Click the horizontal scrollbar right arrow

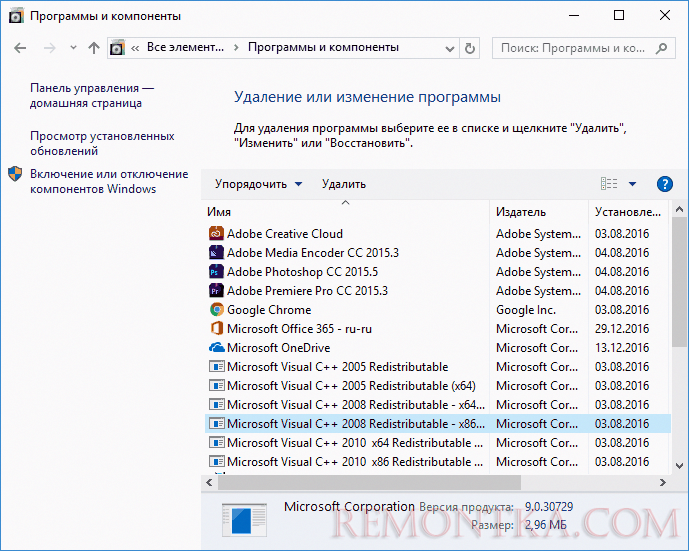(663, 482)
